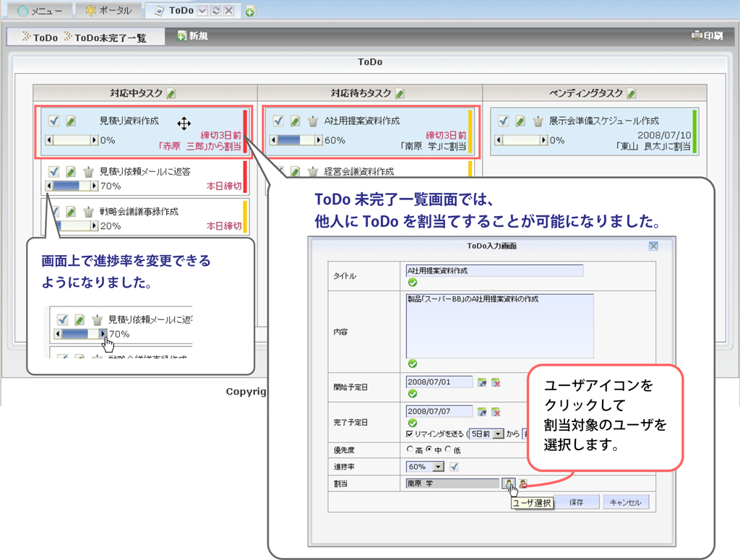Click edit icon beside 対応中タスク header
Image resolution: width=740 pixels, height=560 pixels.
(x=171, y=93)
